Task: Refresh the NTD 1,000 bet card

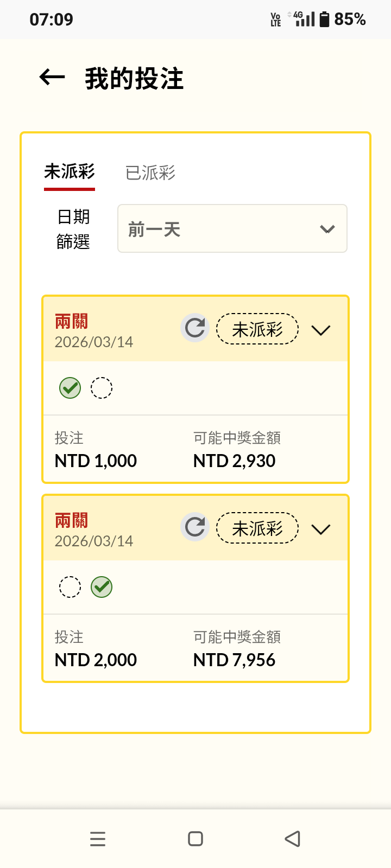Action: click(x=195, y=328)
